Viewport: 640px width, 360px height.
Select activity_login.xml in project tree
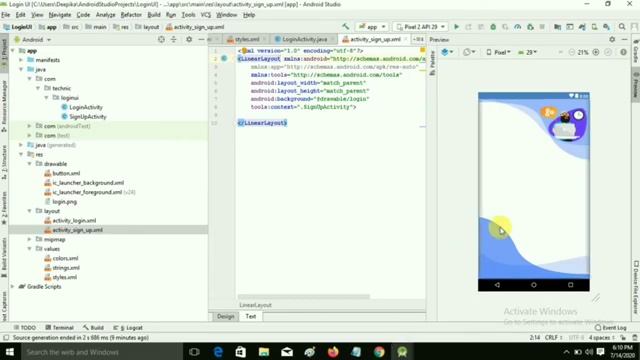click(74, 220)
